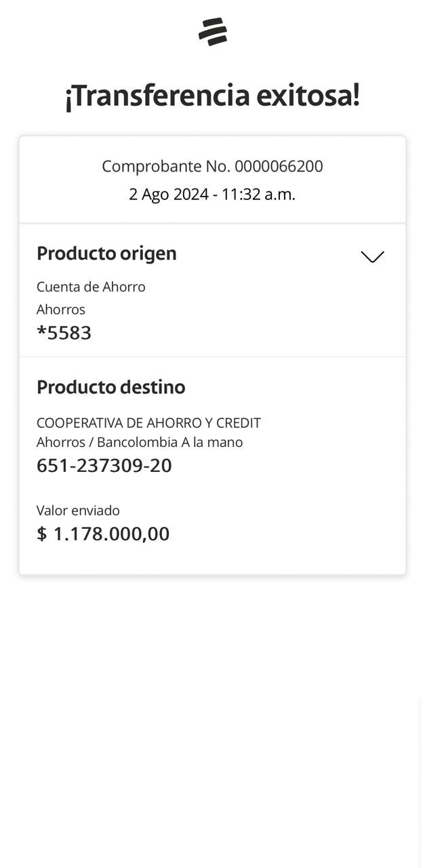This screenshot has height=868, width=425.
Task: Click the Producto destino heading
Action: pos(110,387)
